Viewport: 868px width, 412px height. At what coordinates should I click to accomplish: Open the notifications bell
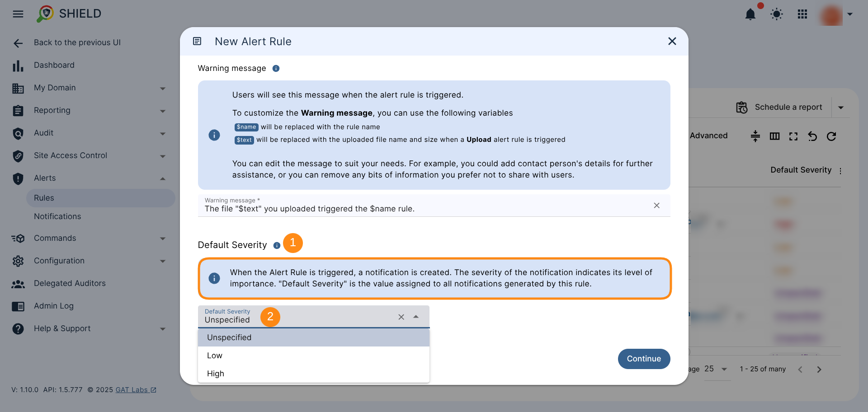point(750,14)
